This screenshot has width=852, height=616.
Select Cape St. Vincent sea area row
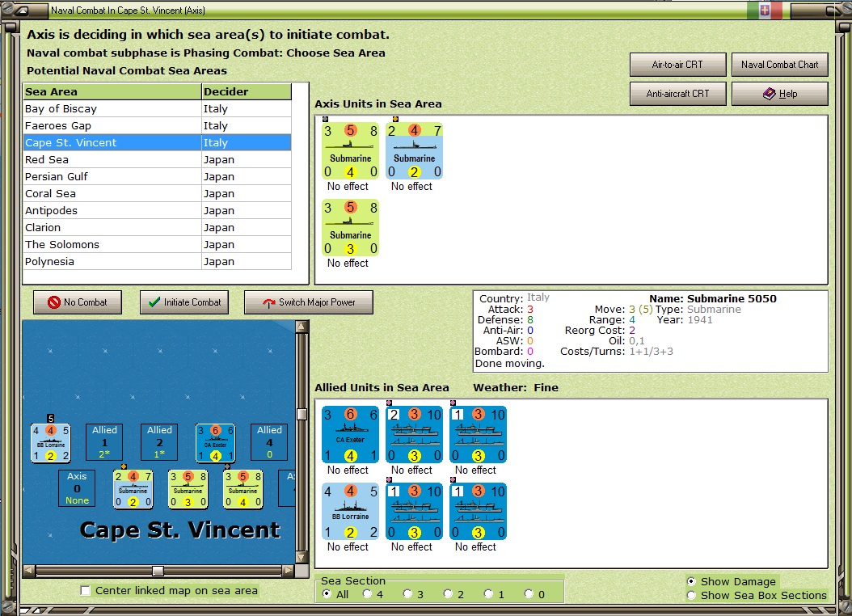[x=158, y=142]
